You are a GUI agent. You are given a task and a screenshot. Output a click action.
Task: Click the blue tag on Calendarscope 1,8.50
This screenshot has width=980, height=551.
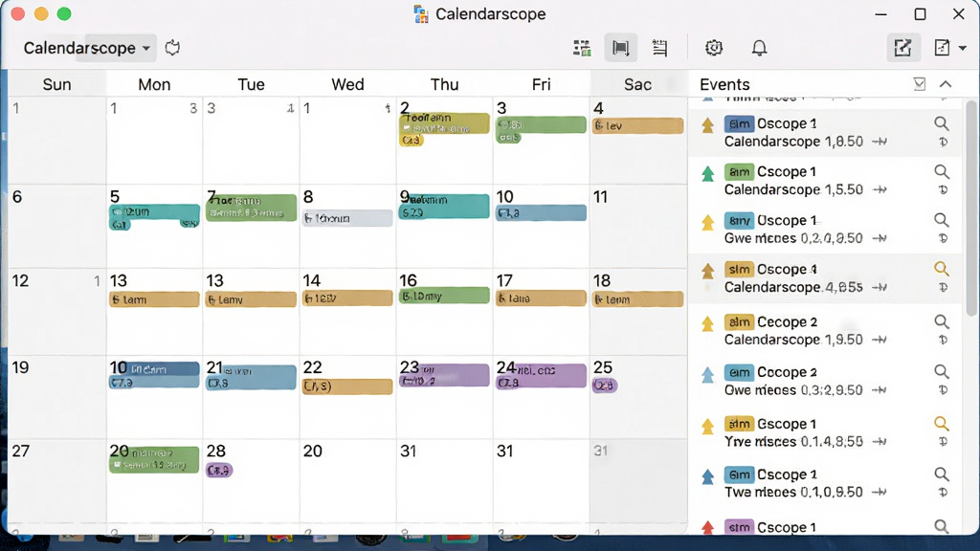(739, 123)
